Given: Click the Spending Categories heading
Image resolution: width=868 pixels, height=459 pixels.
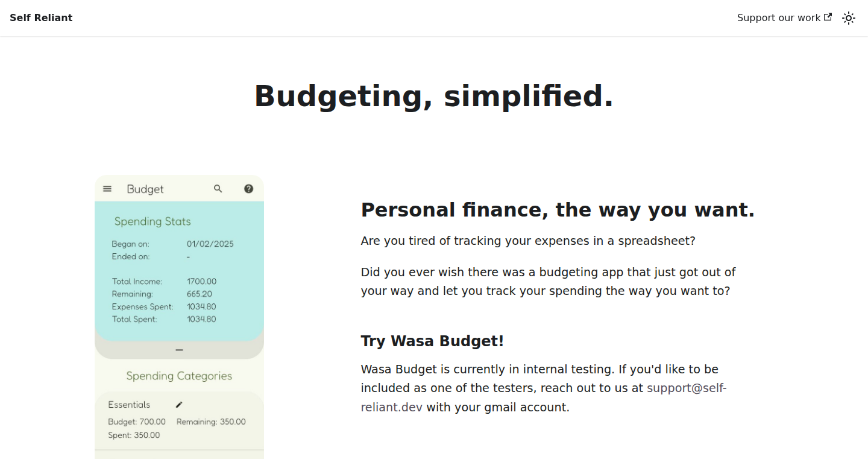Looking at the screenshot, I should 179,376.
